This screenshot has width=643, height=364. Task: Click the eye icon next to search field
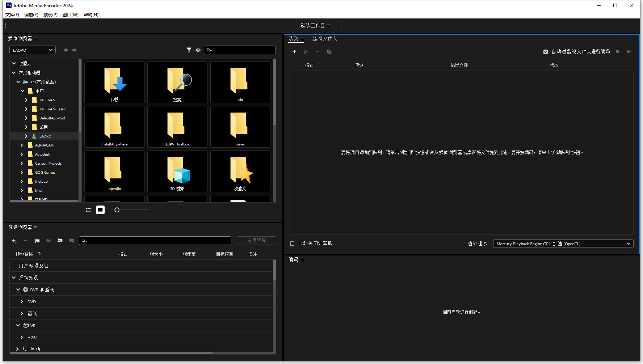(x=198, y=50)
